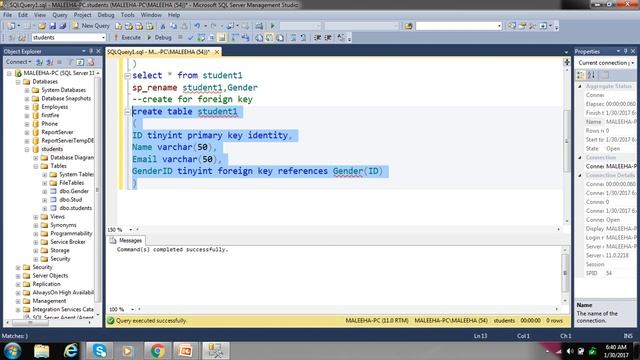Viewport: 640px width, 360px height.
Task: Click the Debug button in toolbar
Action: [159, 38]
